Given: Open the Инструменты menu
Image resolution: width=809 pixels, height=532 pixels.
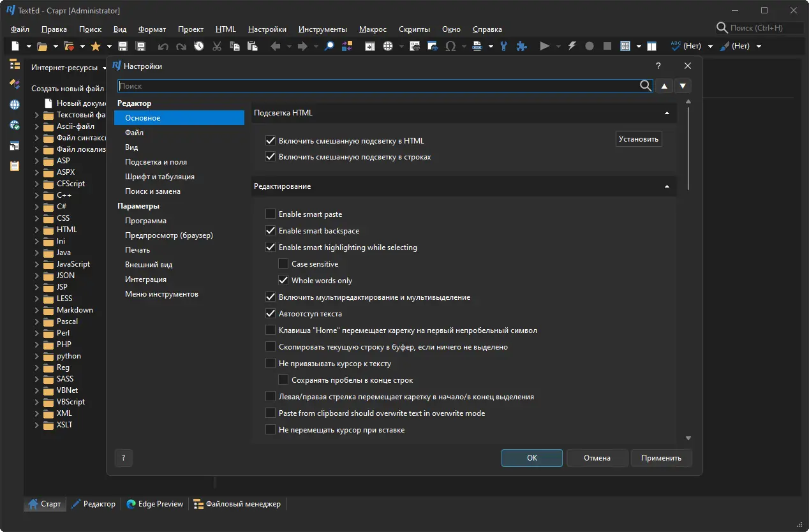Looking at the screenshot, I should [x=322, y=29].
